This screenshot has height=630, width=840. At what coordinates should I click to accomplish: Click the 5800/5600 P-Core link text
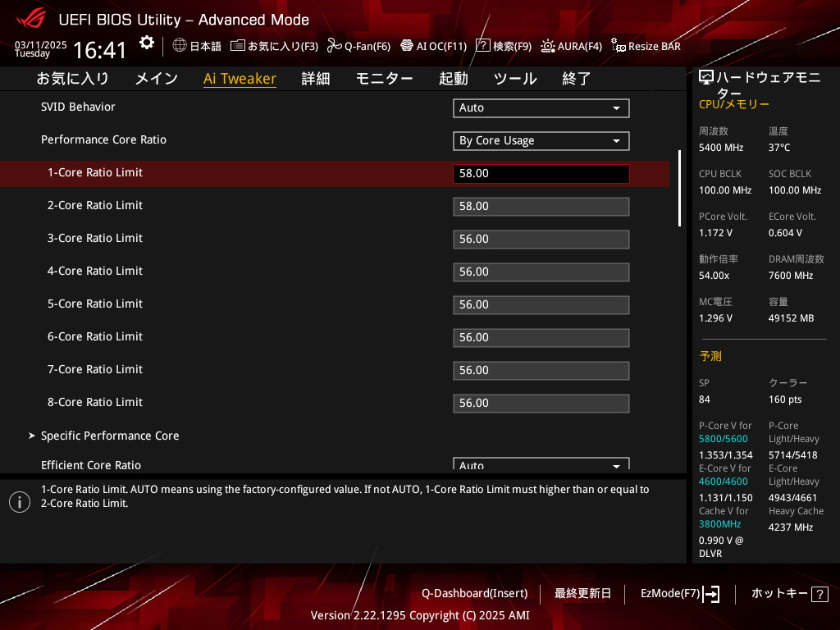pyautogui.click(x=724, y=439)
